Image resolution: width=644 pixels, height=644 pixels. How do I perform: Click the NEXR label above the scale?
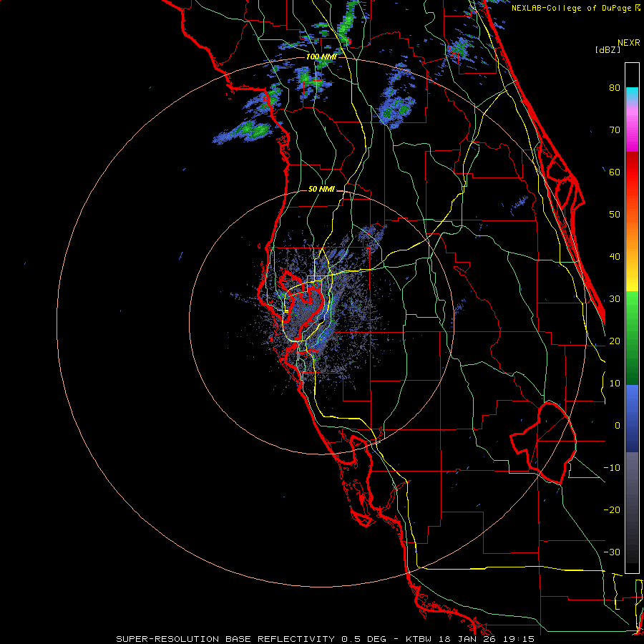click(628, 43)
